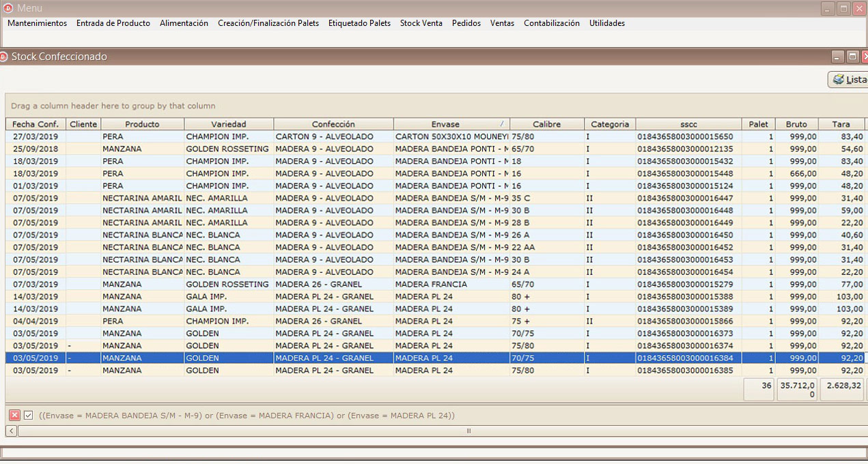This screenshot has width=868, height=464.
Task: Sort by the Fecha Conf. column header
Action: (x=36, y=124)
